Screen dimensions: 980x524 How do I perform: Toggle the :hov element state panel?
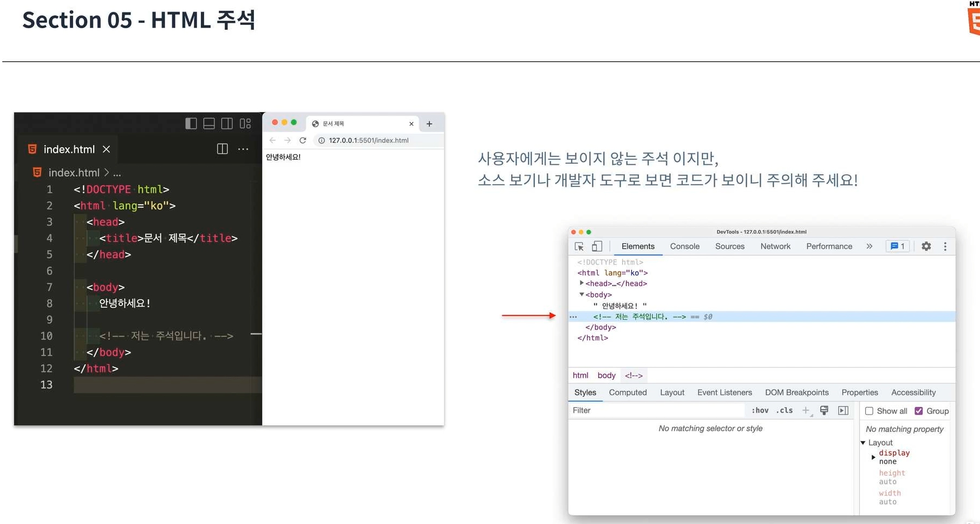760,411
